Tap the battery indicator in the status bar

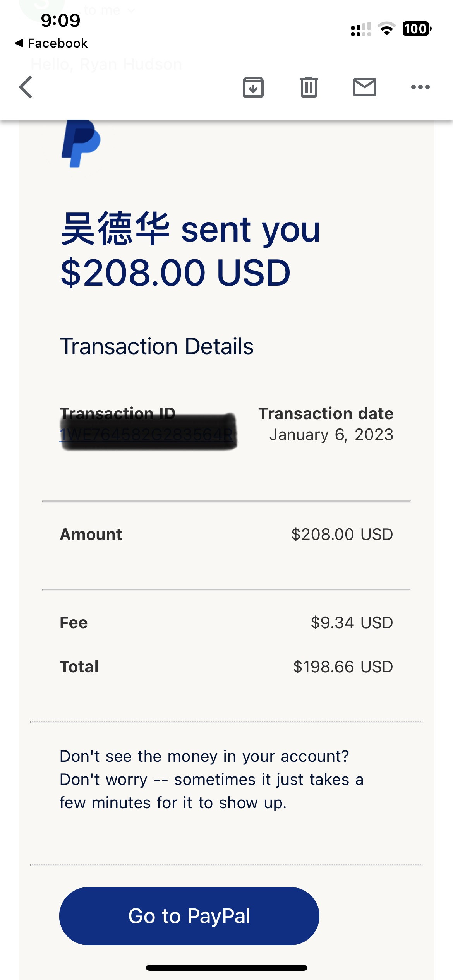417,29
